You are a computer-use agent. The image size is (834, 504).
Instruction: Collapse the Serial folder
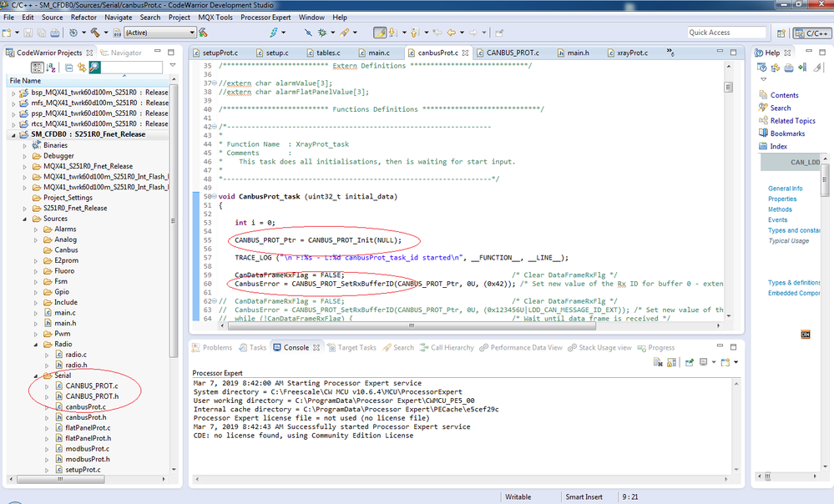click(x=36, y=375)
